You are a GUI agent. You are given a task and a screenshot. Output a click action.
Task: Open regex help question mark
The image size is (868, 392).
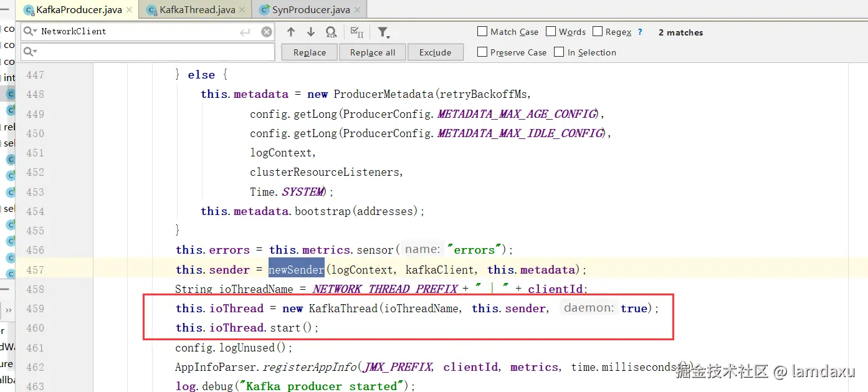coord(640,32)
